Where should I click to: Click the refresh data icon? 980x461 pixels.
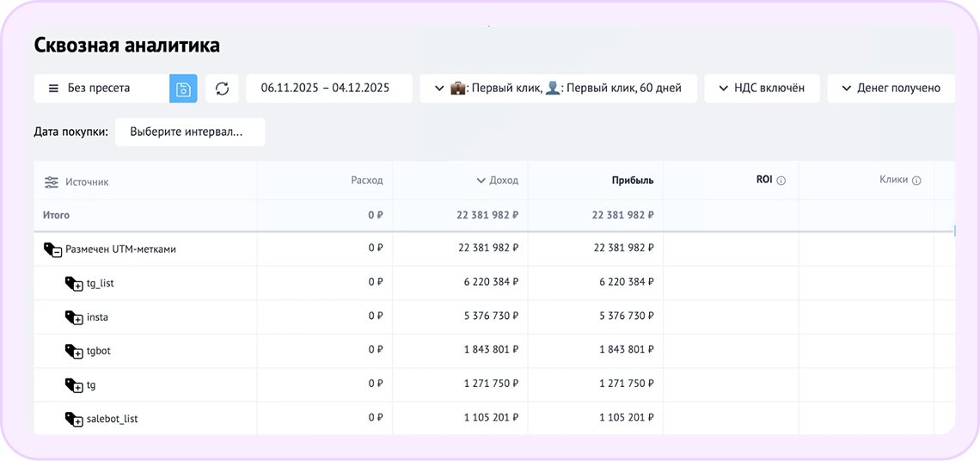pyautogui.click(x=222, y=89)
